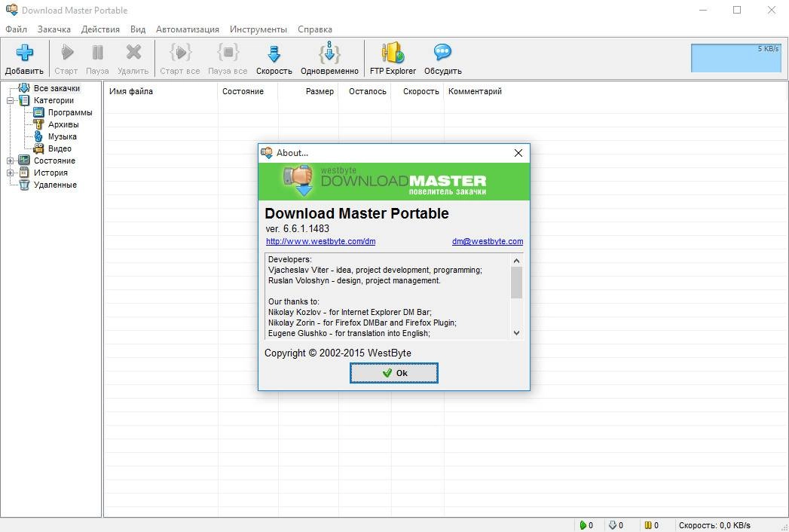Click the credits scrollbar up arrow
The height and width of the screenshot is (532, 789).
(x=516, y=260)
